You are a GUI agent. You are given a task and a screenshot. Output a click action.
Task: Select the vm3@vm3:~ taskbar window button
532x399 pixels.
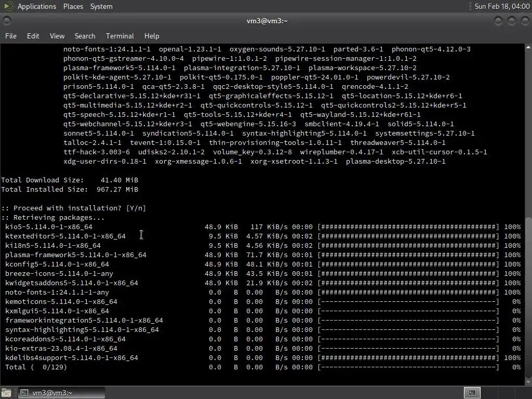(x=61, y=393)
